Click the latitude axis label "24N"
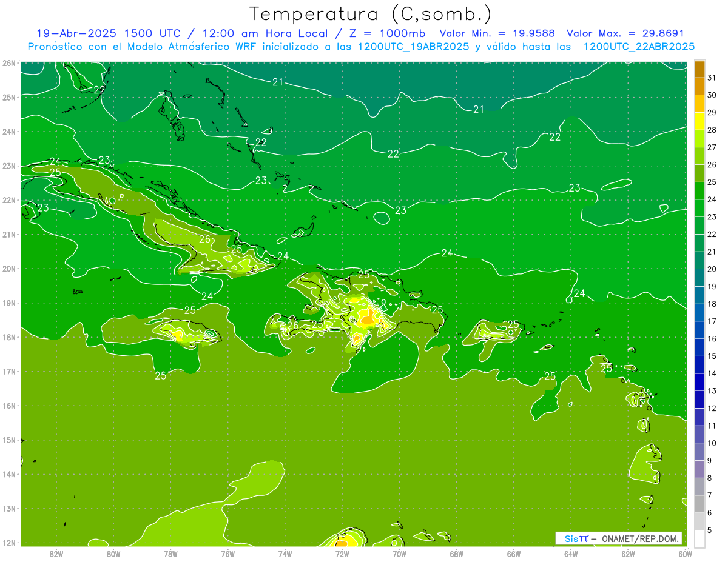Image resolution: width=728 pixels, height=562 pixels. point(9,132)
